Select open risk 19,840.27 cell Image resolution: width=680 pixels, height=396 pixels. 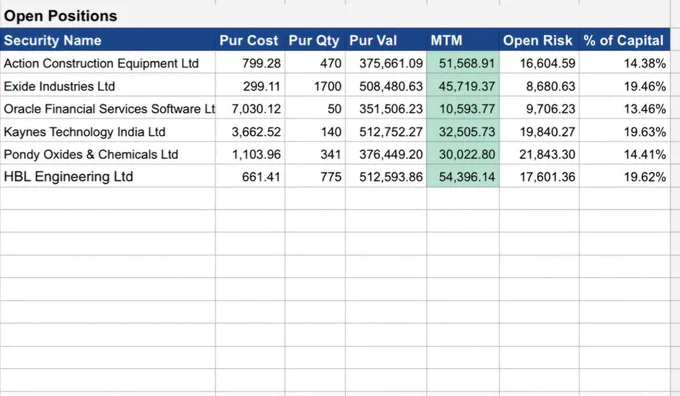(x=539, y=131)
